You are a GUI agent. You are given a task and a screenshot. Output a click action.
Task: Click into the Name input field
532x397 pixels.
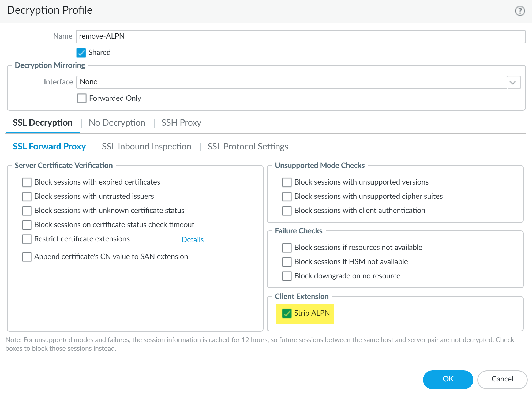coord(300,36)
